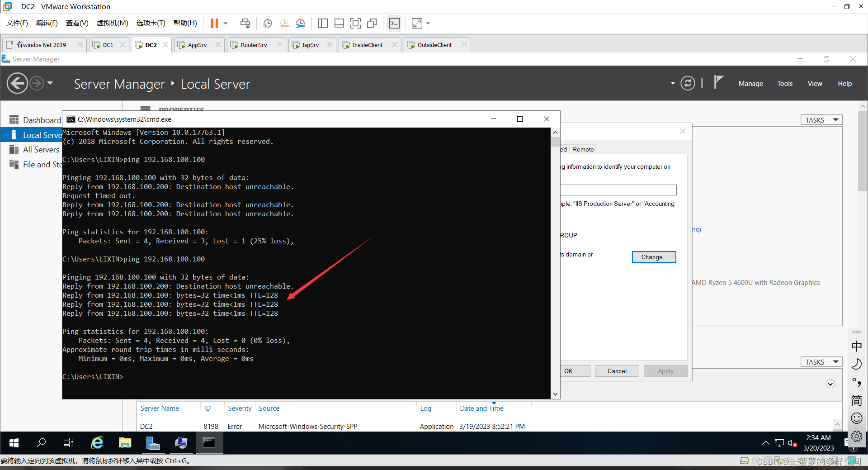Screen dimensions: 868x470
Task: Open the 帮助(H) menu
Action: (x=185, y=23)
